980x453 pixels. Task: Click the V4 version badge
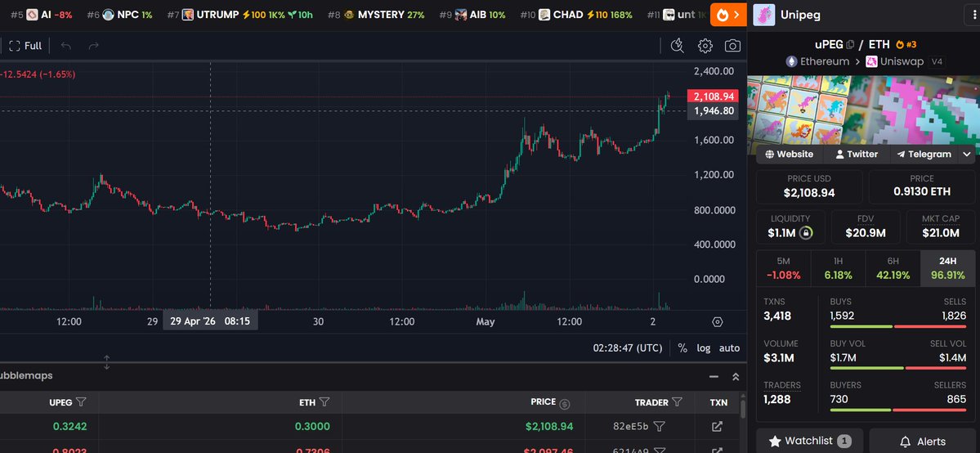[x=937, y=61]
